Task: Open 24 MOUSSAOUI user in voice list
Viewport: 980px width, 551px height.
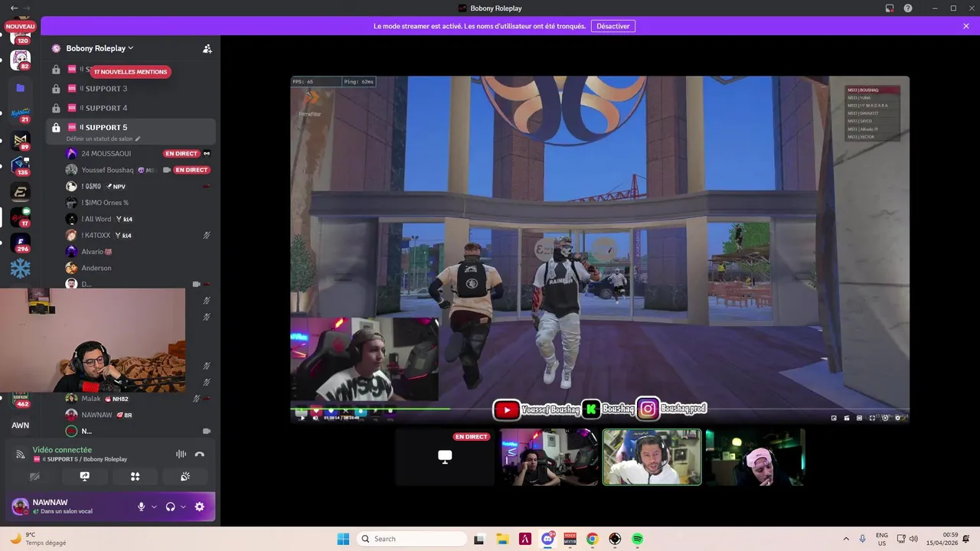Action: point(138,154)
